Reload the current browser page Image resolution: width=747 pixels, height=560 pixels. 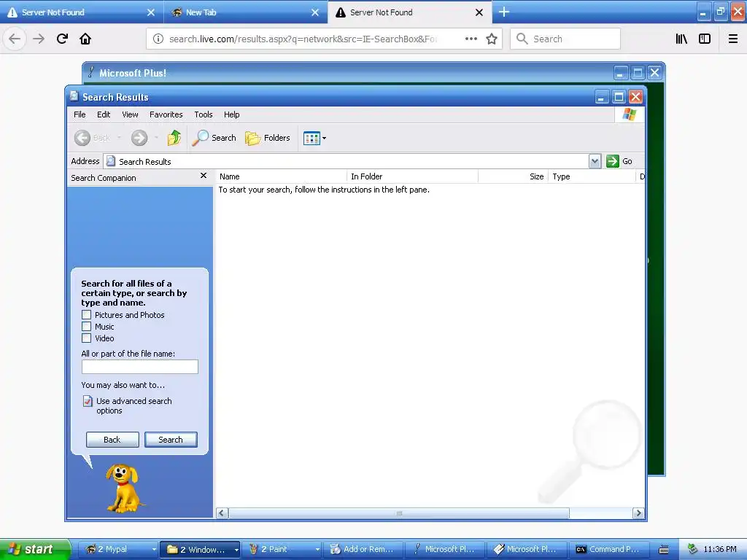[62, 39]
